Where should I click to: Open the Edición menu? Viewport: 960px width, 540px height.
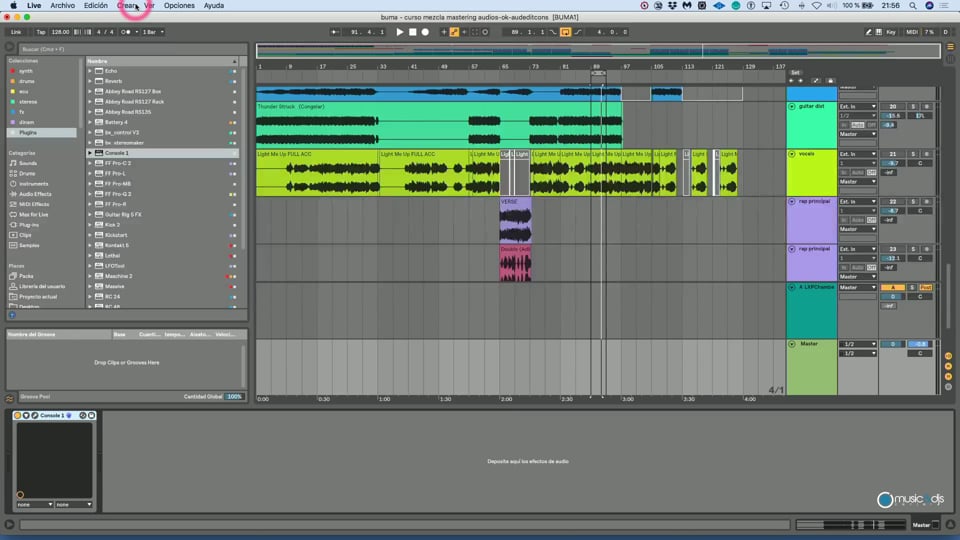click(x=96, y=6)
